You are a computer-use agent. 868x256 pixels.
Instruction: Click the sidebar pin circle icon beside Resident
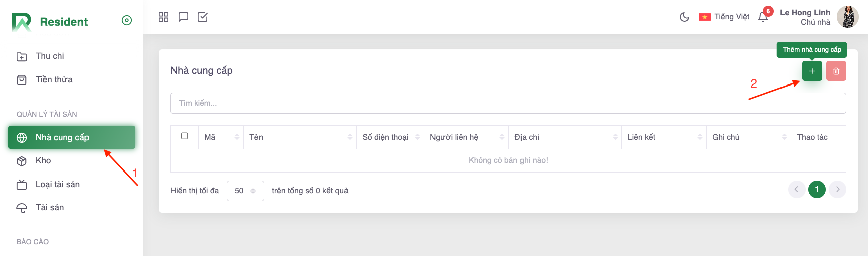pyautogui.click(x=127, y=20)
